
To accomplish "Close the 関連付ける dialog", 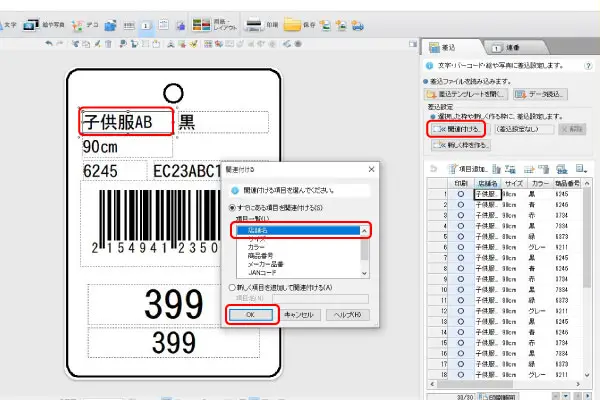I will click(371, 170).
